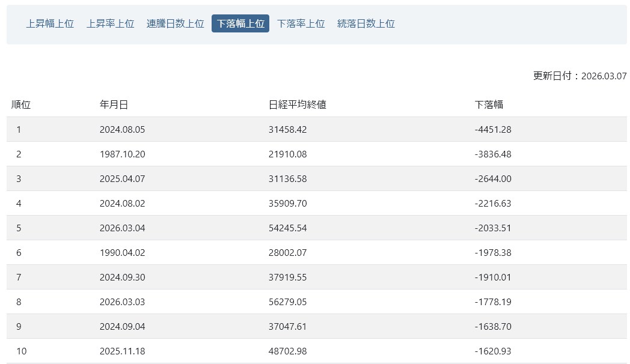The width and height of the screenshot is (630, 364).
Task: Click the 2026.03.04 date cell
Action: 122,228
